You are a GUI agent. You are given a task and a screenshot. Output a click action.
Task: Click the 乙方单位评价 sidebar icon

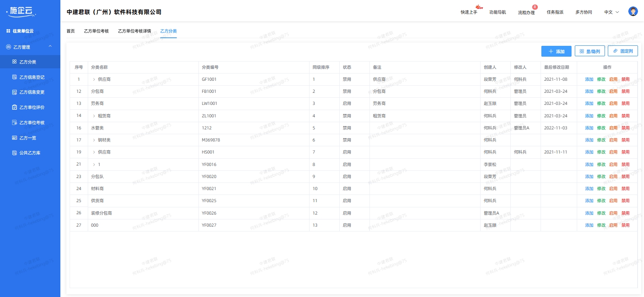[14, 107]
